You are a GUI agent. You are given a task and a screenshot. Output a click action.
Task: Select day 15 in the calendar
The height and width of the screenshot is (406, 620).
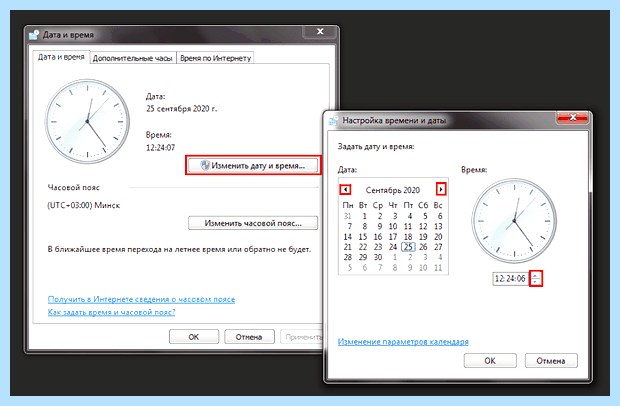(x=363, y=236)
